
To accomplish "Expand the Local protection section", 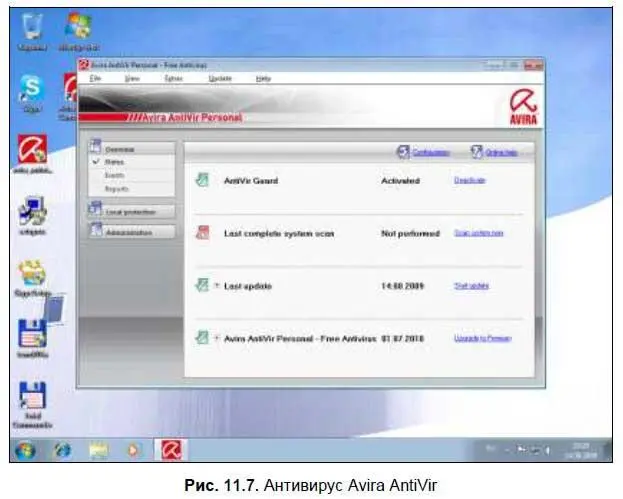I will coord(132,211).
